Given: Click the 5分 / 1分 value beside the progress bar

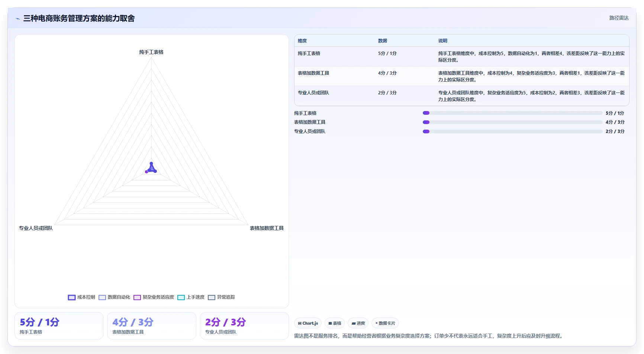Looking at the screenshot, I should pos(615,113).
